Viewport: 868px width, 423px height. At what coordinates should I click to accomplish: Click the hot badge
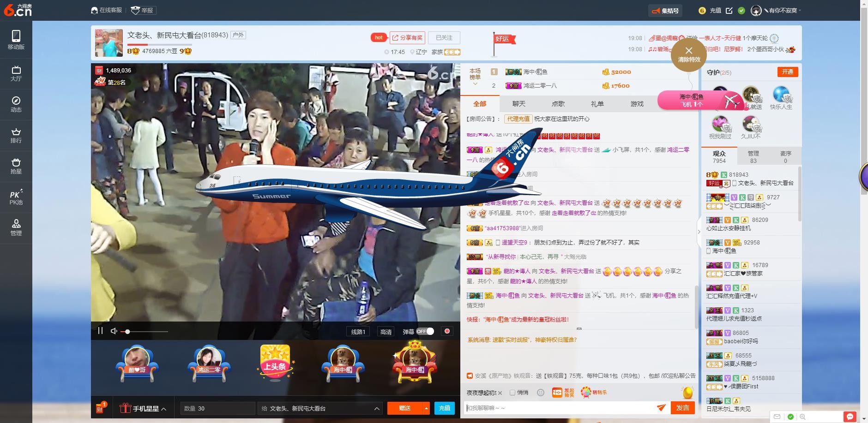[x=379, y=37]
